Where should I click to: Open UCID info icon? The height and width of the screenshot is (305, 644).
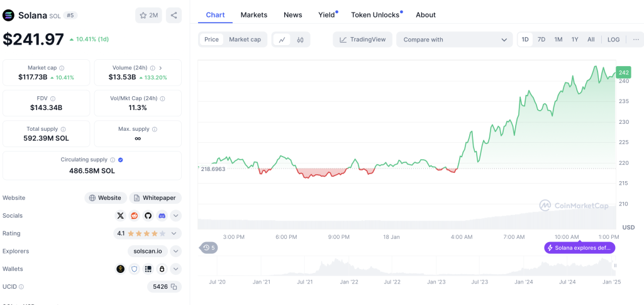pyautogui.click(x=21, y=287)
